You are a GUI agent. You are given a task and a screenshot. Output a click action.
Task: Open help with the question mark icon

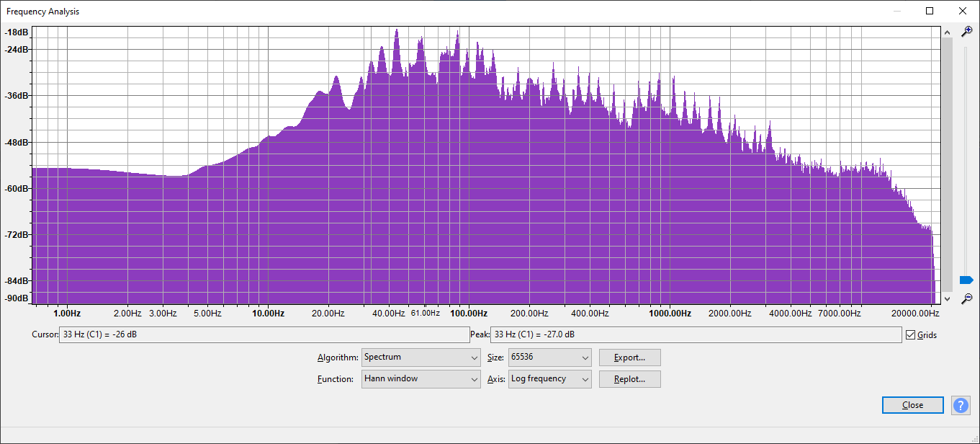click(961, 405)
